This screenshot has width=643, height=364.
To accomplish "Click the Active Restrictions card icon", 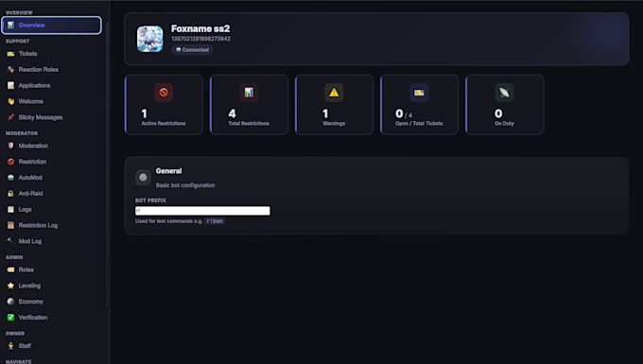I will 164,93.
